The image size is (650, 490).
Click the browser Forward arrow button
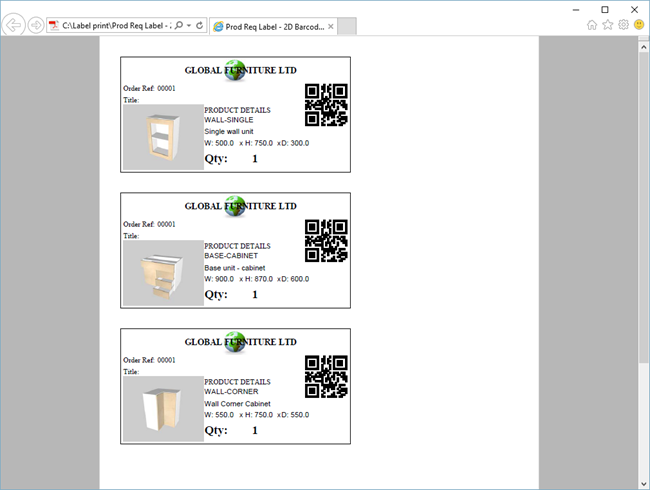point(36,24)
